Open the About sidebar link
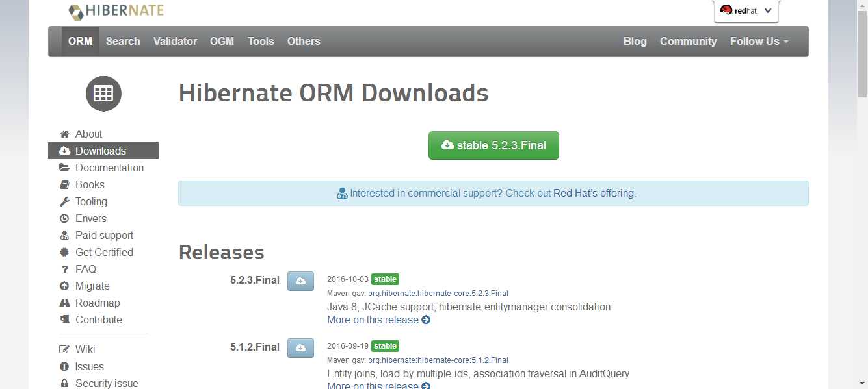This screenshot has width=868, height=389. [88, 134]
